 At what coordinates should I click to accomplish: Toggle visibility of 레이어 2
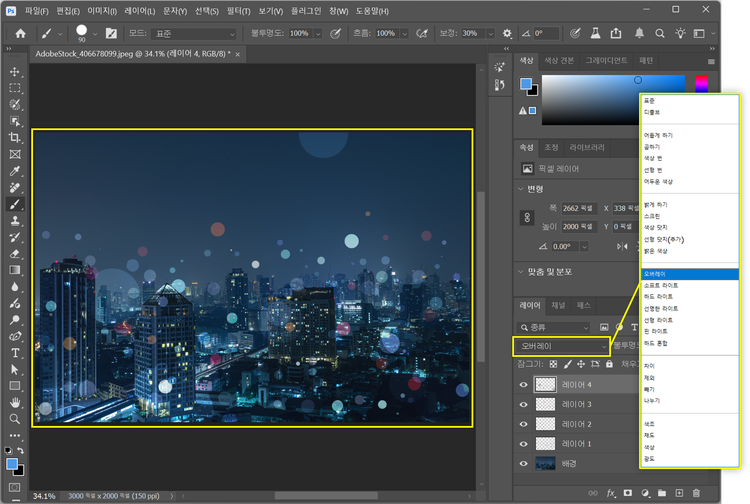[x=523, y=423]
